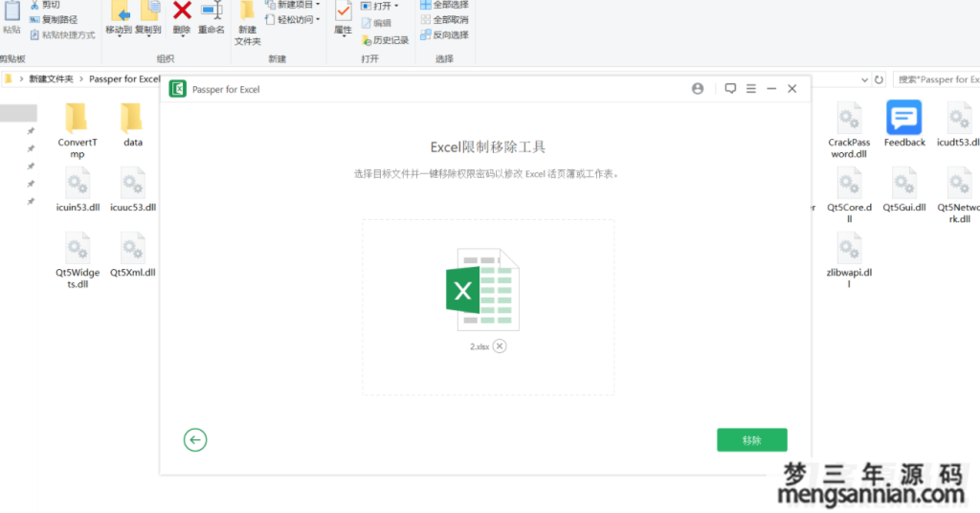The image size is (980, 513).
Task: Remove the 2.xlsx file with the X icon
Action: [x=500, y=346]
